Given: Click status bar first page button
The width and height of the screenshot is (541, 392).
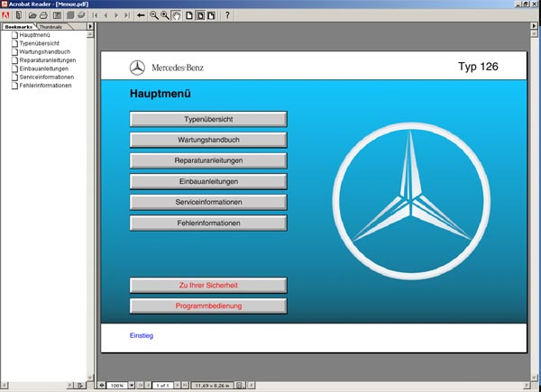Looking at the screenshot, I should point(141,385).
